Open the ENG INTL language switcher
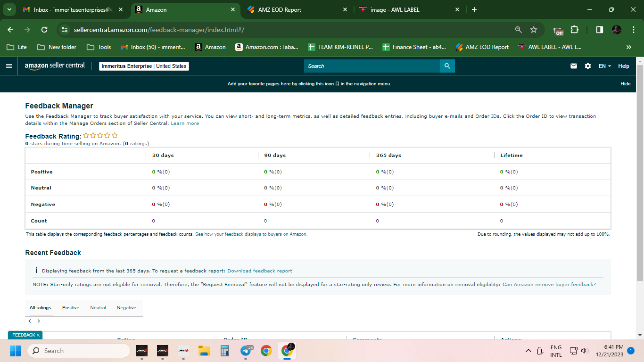 [556, 351]
